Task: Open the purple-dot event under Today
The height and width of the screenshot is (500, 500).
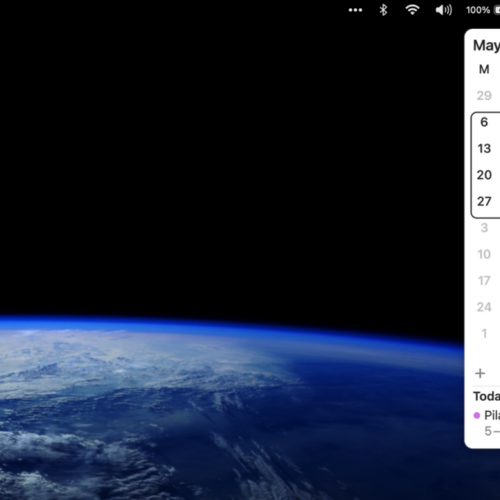Action: click(x=487, y=423)
